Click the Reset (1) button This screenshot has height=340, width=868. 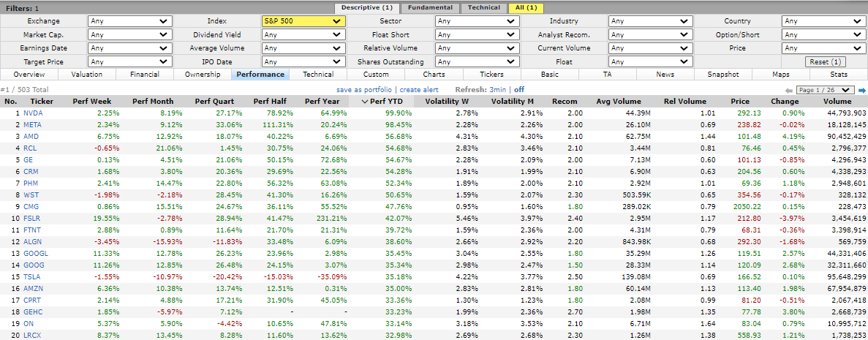[824, 62]
